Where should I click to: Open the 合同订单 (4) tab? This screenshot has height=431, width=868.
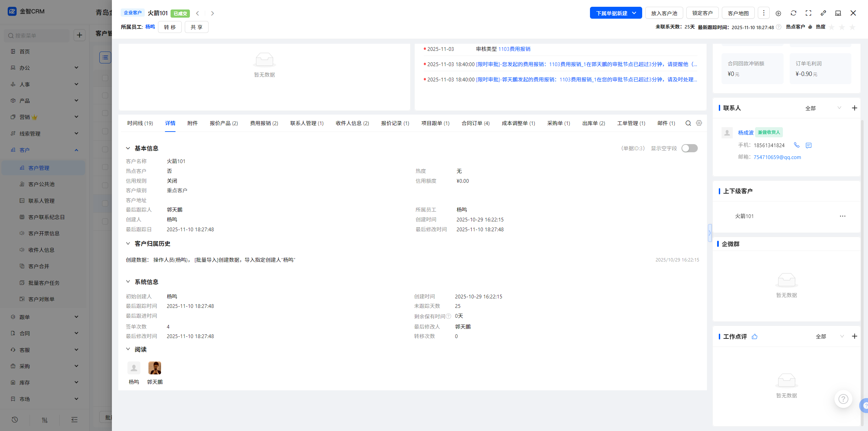click(x=475, y=123)
